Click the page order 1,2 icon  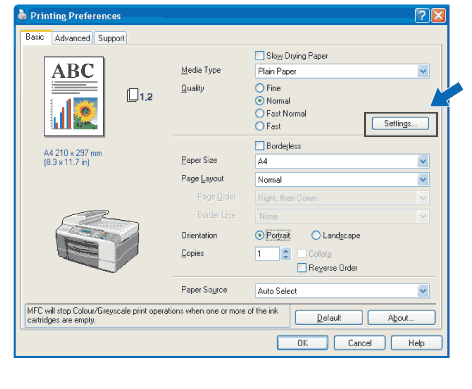pos(139,96)
